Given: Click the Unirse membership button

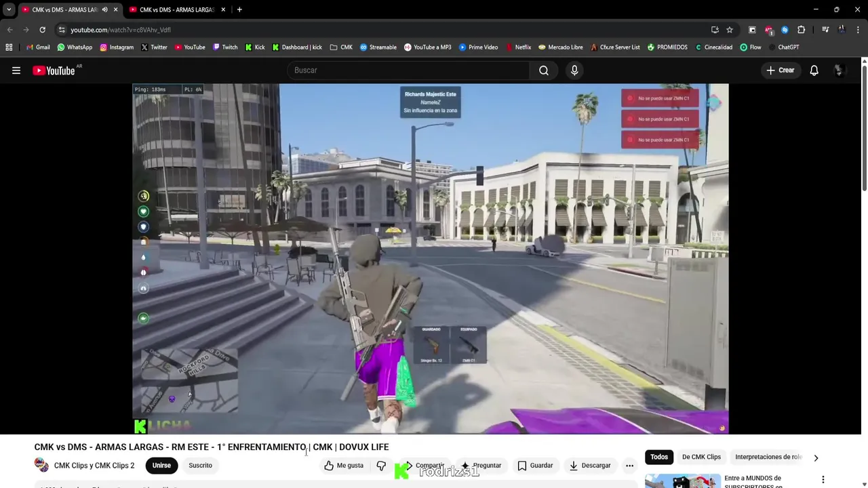Looking at the screenshot, I should (161, 466).
